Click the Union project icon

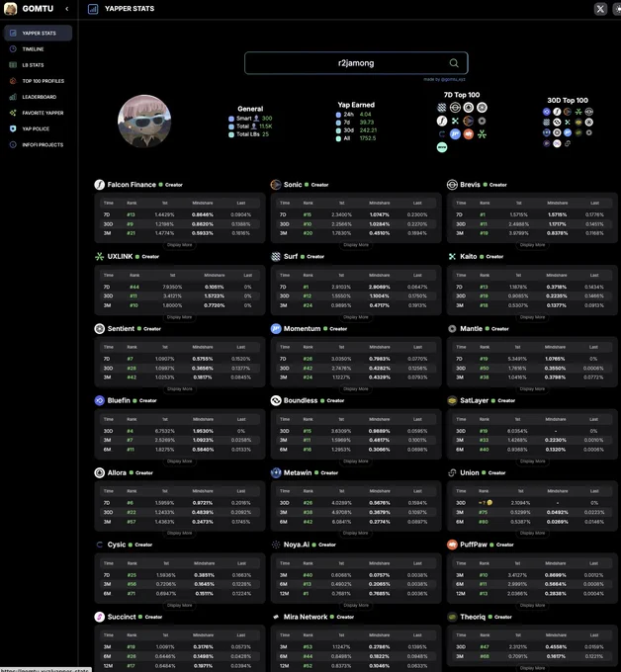coord(452,472)
